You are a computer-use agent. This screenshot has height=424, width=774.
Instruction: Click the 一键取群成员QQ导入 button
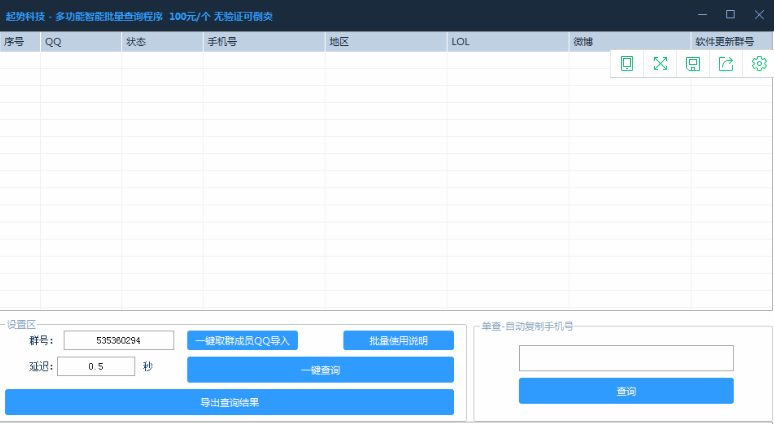click(242, 341)
